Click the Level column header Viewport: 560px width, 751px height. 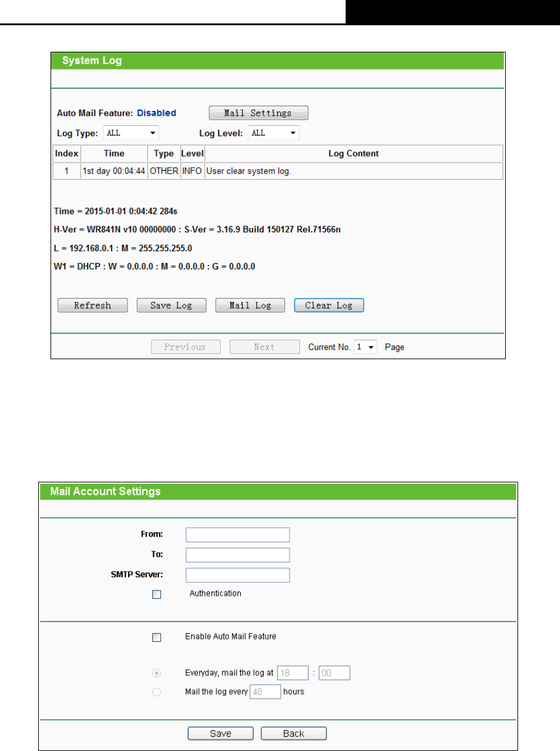[192, 153]
